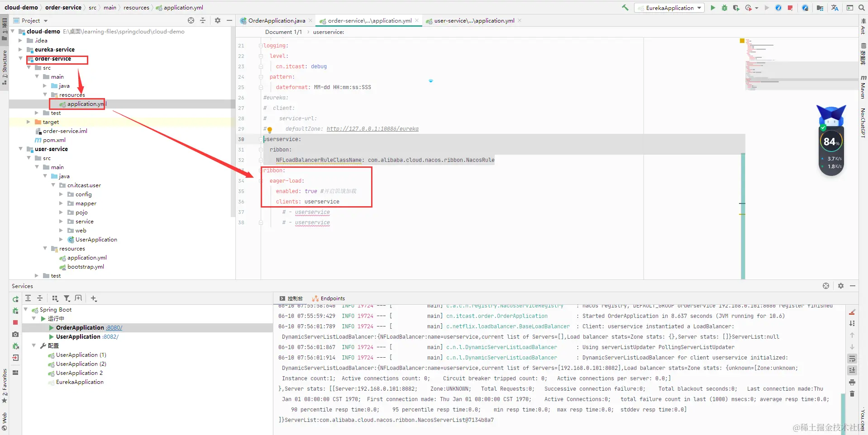
Task: Toggle soft-wrap in the console
Action: point(852,359)
